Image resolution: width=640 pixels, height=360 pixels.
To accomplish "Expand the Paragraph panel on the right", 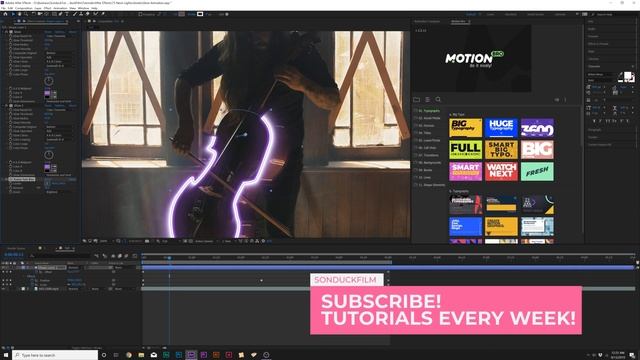I will (x=594, y=130).
